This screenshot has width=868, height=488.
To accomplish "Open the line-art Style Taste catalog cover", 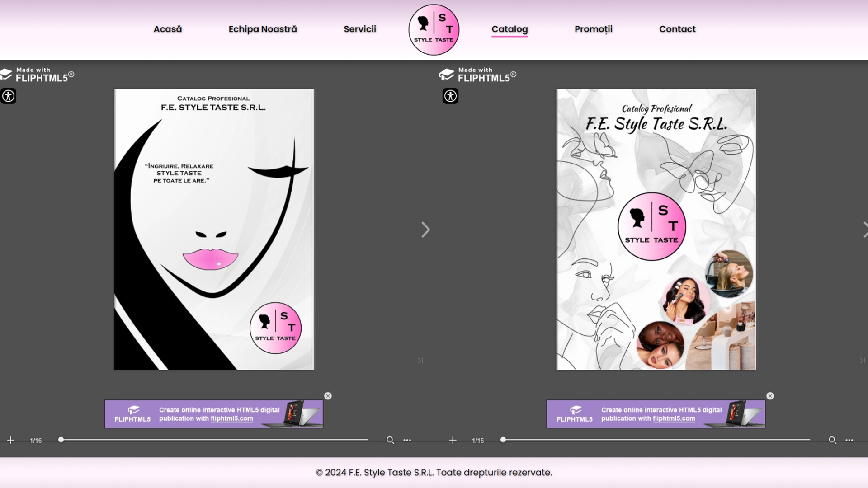I will coord(656,230).
